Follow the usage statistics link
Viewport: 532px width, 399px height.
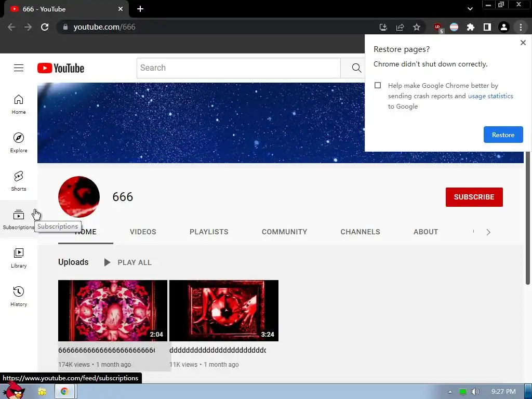pos(490,96)
